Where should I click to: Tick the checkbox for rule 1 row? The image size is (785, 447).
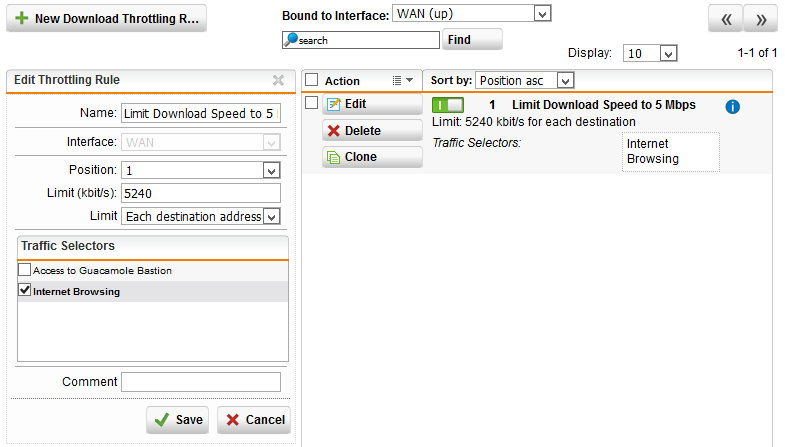[x=311, y=103]
